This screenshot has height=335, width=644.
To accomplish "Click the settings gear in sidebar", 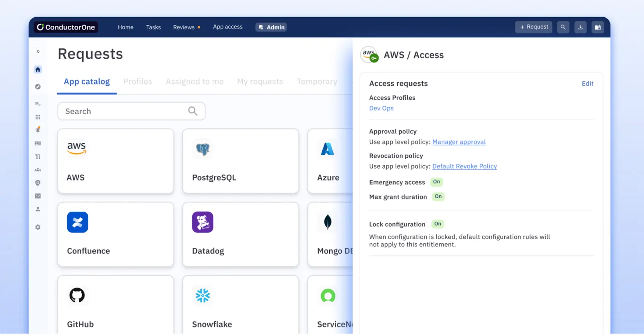I will pos(38,227).
